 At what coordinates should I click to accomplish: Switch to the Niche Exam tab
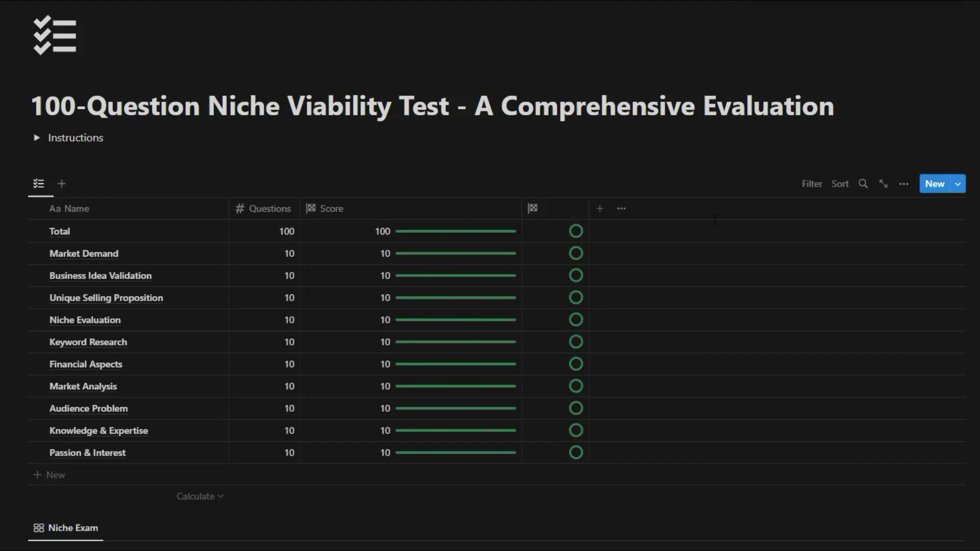[x=66, y=528]
